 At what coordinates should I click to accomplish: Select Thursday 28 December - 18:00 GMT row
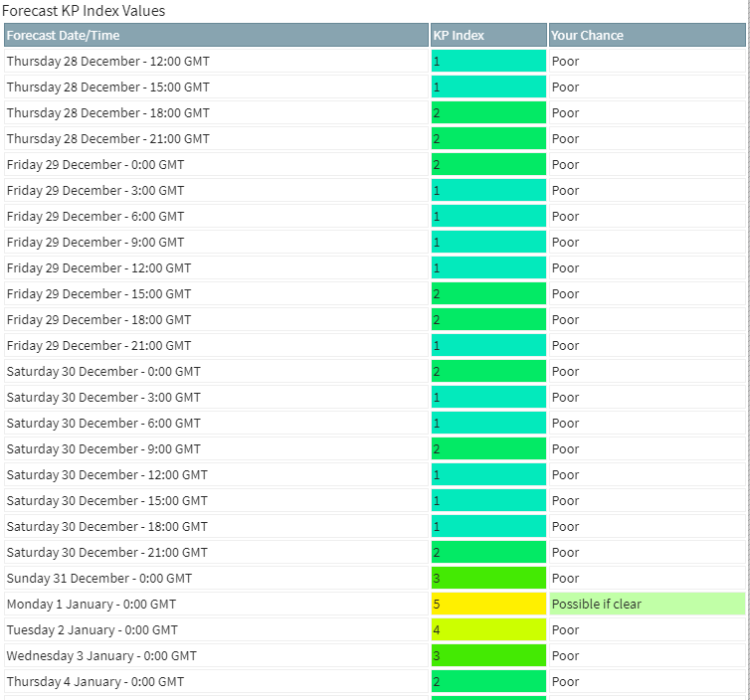(375, 112)
